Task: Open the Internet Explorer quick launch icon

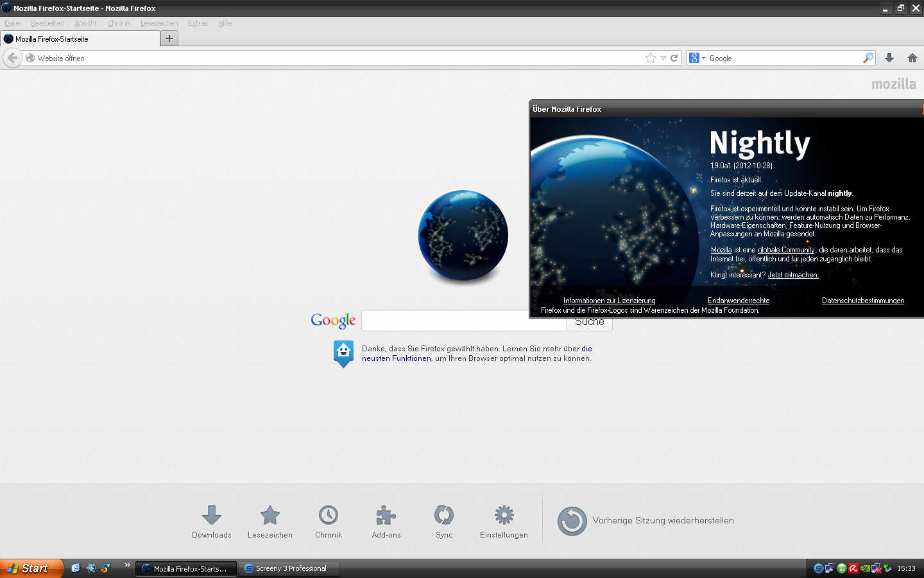Action: [x=76, y=568]
